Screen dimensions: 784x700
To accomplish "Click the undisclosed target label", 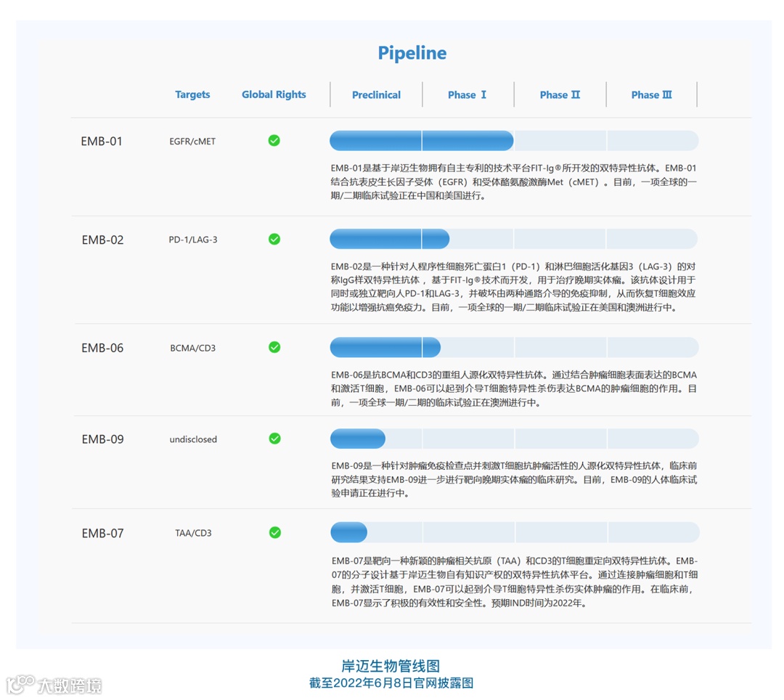I will (193, 439).
